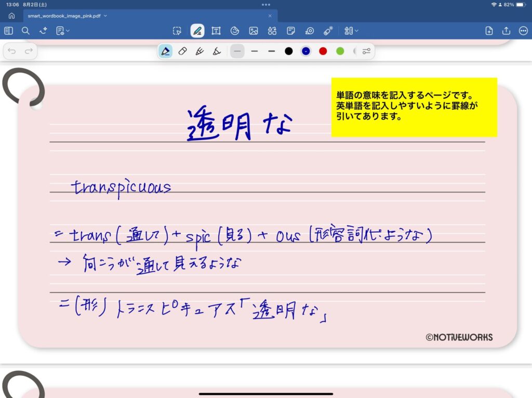Expand the ruler and more tools dropdown
This screenshot has height=398, width=532.
(351, 31)
